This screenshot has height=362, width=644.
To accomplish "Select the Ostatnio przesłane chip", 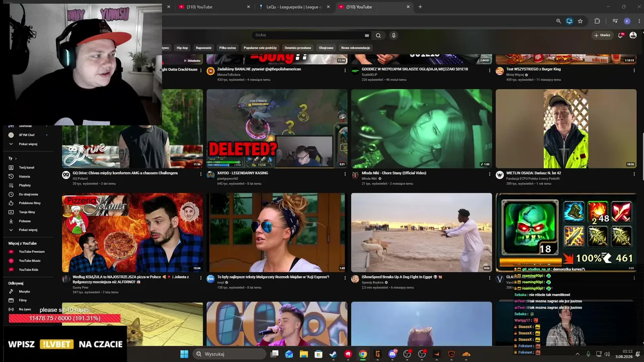I will coord(298,48).
